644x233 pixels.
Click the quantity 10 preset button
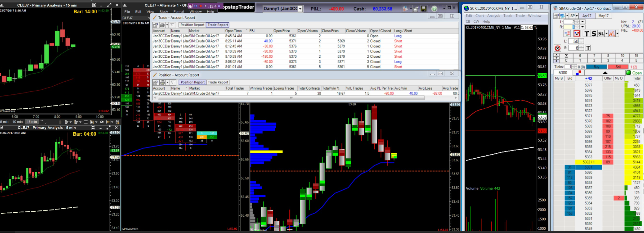point(622,56)
